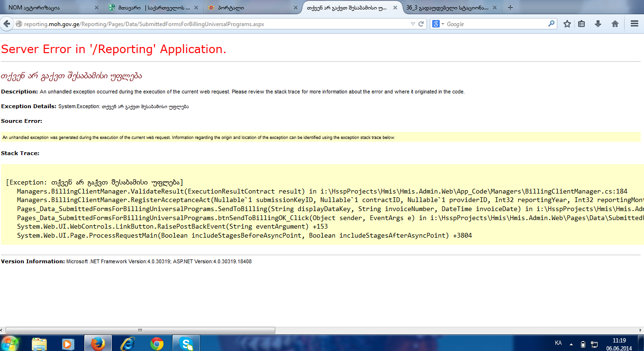Open the bookmarks list icon
Image resolution: width=644 pixels, height=351 pixels.
click(581, 24)
